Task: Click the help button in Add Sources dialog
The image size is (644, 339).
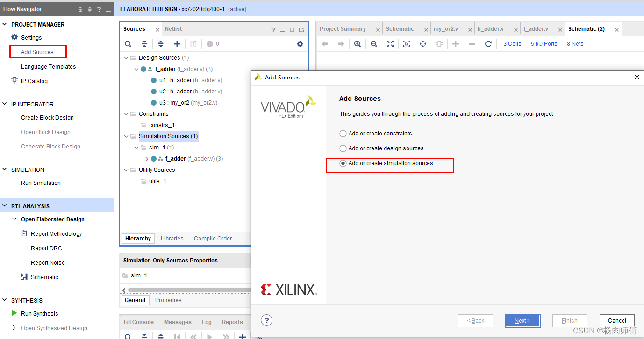Action: tap(266, 320)
